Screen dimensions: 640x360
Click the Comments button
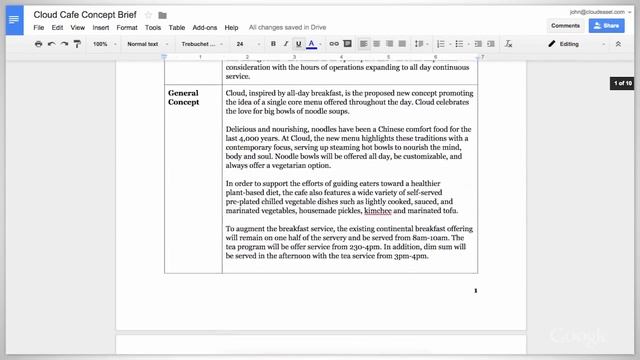point(565,25)
